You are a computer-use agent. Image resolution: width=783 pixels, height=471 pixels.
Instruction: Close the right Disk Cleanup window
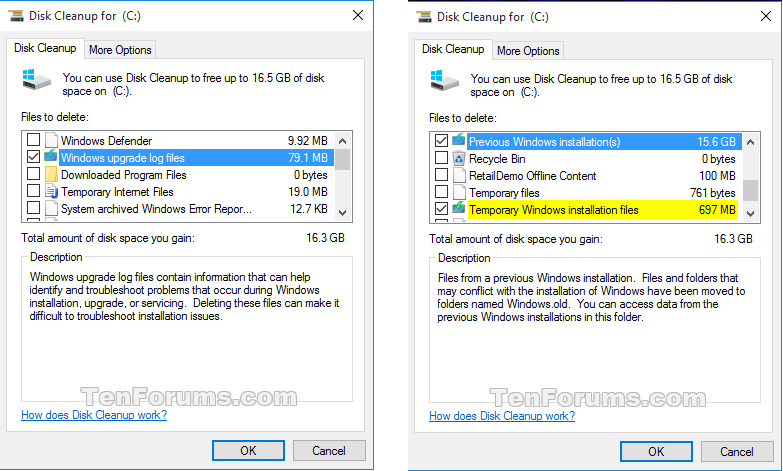coord(766,16)
